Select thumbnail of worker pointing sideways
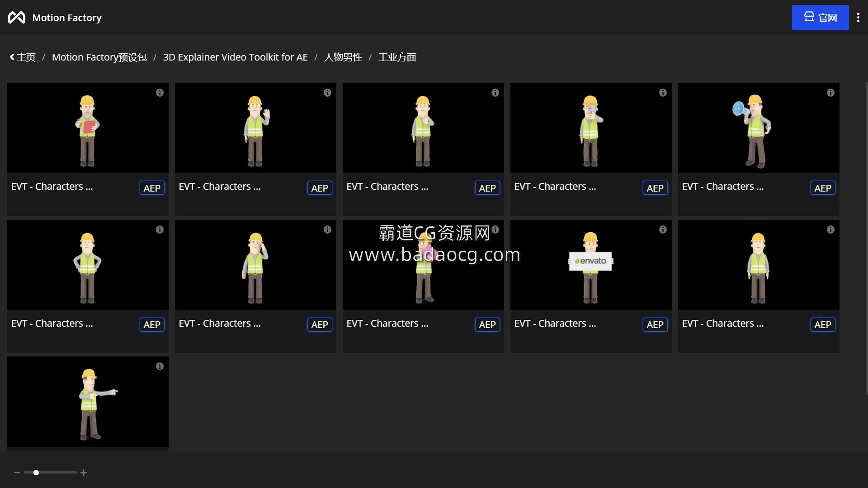Viewport: 868px width, 488px height. 88,402
